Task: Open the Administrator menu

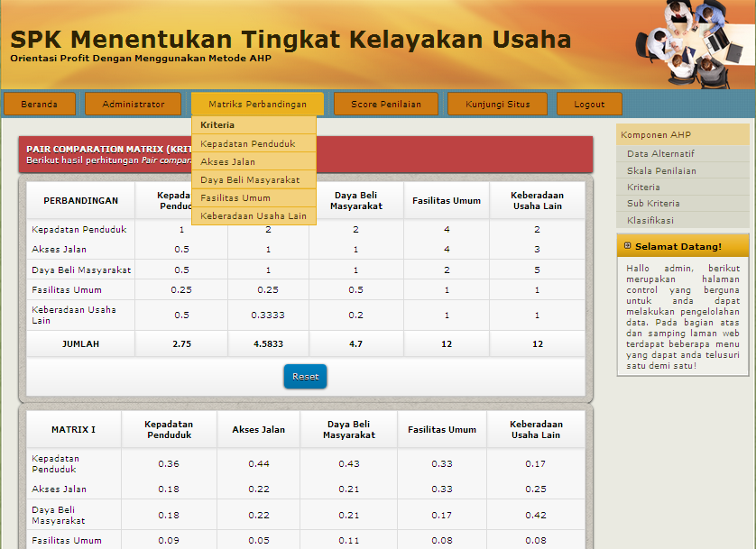Action: click(132, 104)
